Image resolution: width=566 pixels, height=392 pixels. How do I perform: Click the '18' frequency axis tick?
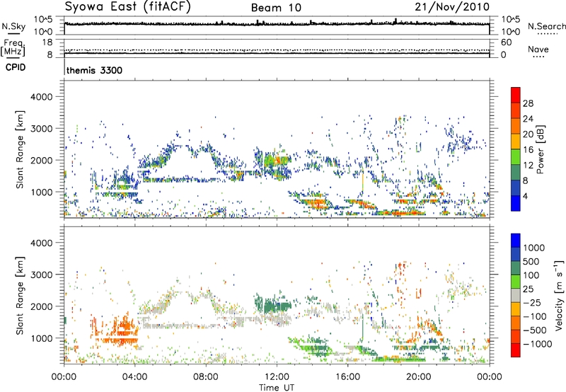pos(47,42)
